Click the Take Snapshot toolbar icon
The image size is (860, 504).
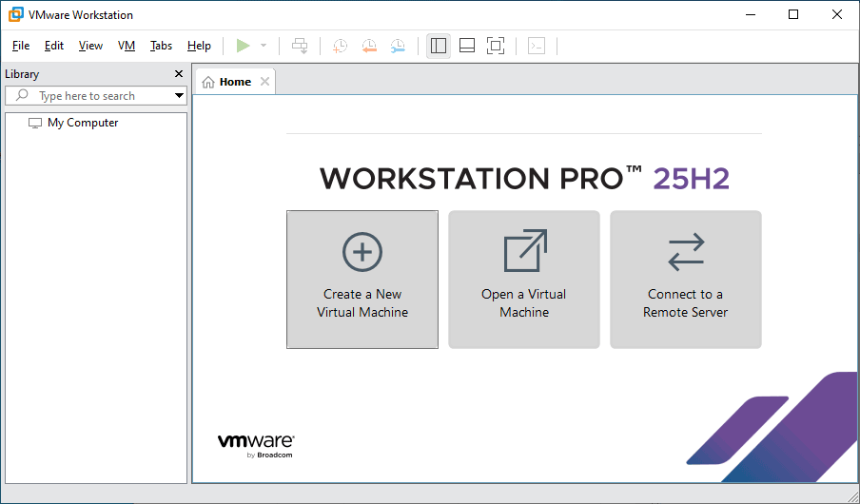[340, 46]
